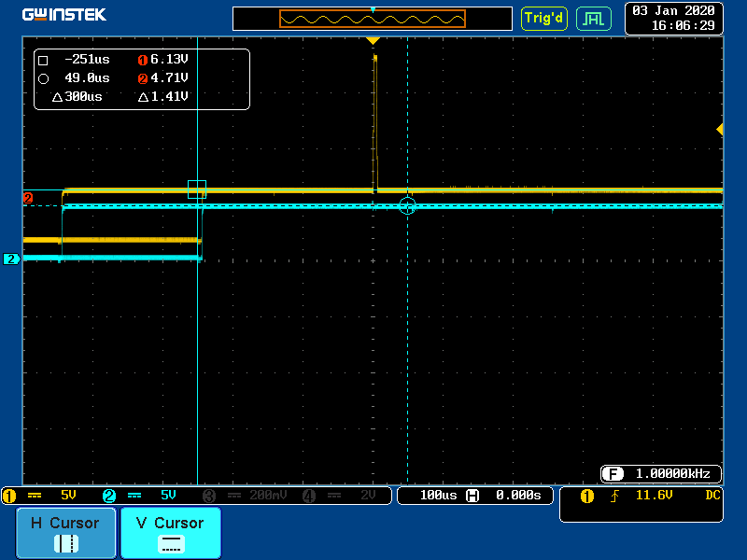Screen dimensions: 747x560
Task: Click the red reference 2 marker on left
Action: [x=28, y=198]
